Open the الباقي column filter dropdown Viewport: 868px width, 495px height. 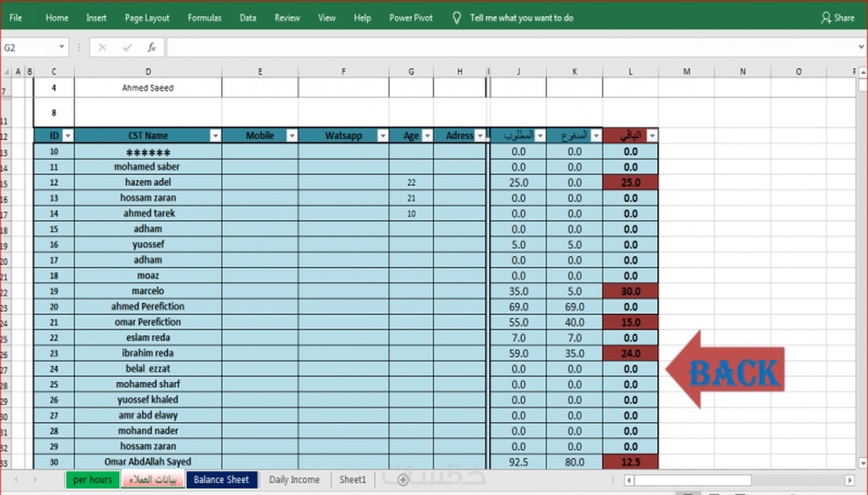pos(652,136)
